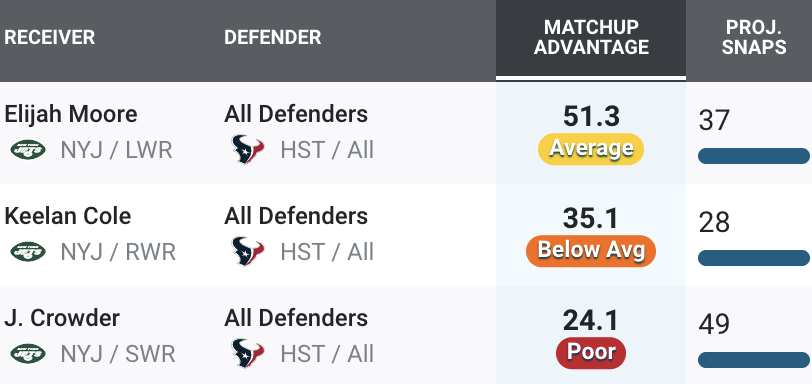Sort by the Matchup Advantage column header
Screen dimensions: 812x384
(x=591, y=37)
